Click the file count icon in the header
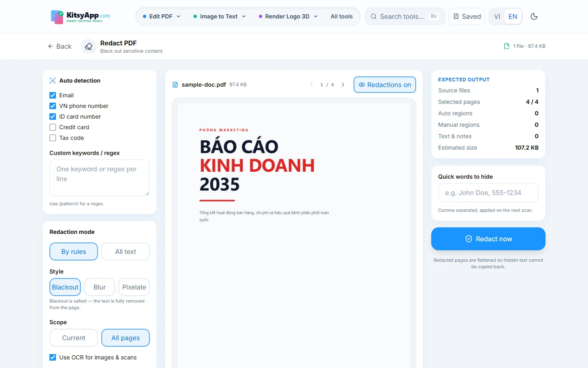 [507, 46]
